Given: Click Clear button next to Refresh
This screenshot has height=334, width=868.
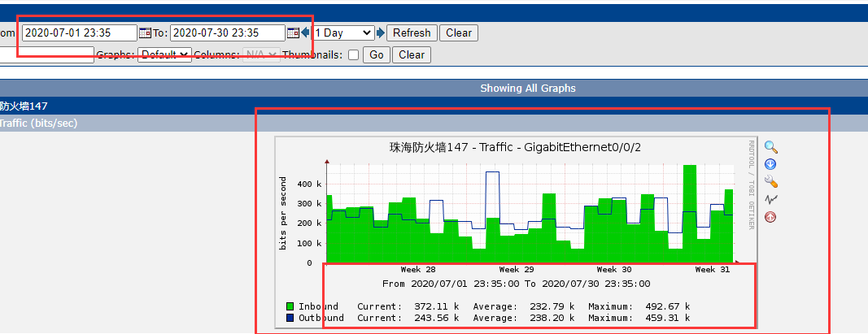Looking at the screenshot, I should (x=459, y=33).
